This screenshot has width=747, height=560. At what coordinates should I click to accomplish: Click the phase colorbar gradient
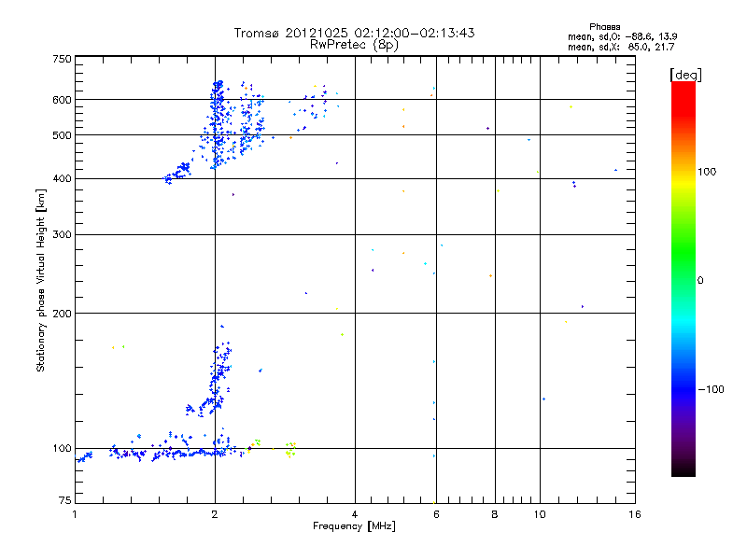click(684, 278)
